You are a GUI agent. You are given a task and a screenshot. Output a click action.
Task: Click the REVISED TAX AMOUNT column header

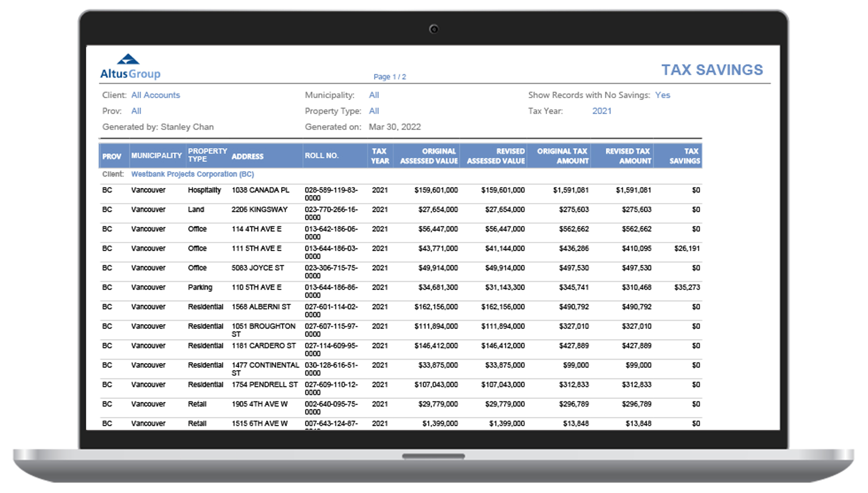628,156
